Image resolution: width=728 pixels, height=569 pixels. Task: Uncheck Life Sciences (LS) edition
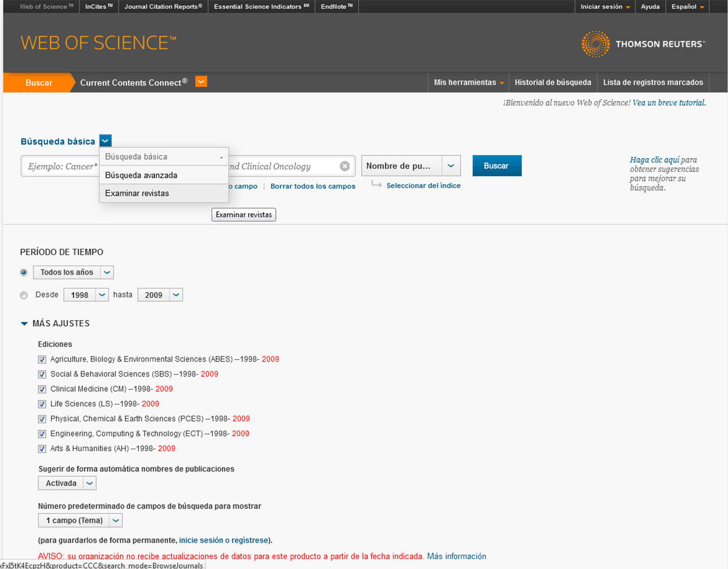click(42, 404)
